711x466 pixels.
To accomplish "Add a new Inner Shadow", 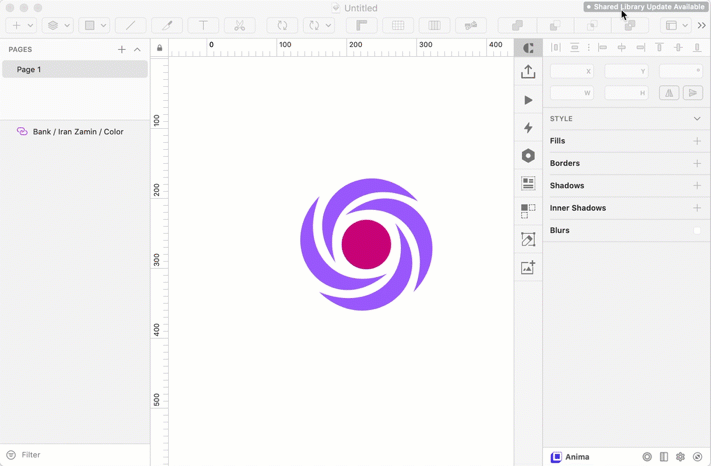I will click(x=697, y=208).
